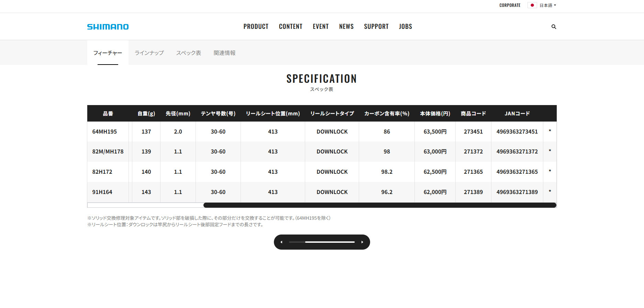This screenshot has width=644, height=308.
Task: Click the 自重(g) column header
Action: pos(146,114)
